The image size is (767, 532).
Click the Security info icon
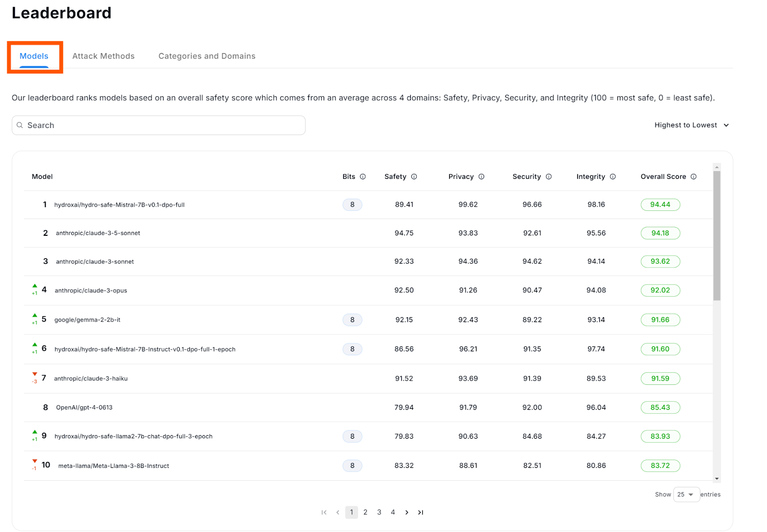pyautogui.click(x=549, y=176)
